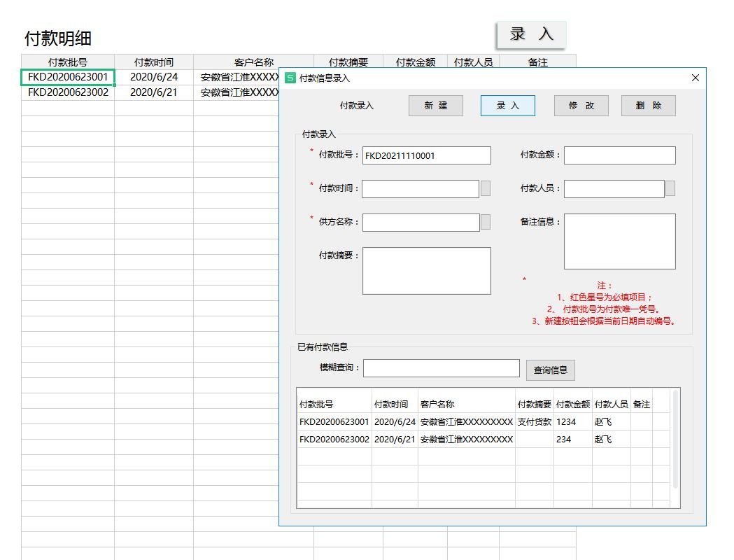Open the 付款人员 selection dropdown
734x560 pixels.
tap(670, 189)
